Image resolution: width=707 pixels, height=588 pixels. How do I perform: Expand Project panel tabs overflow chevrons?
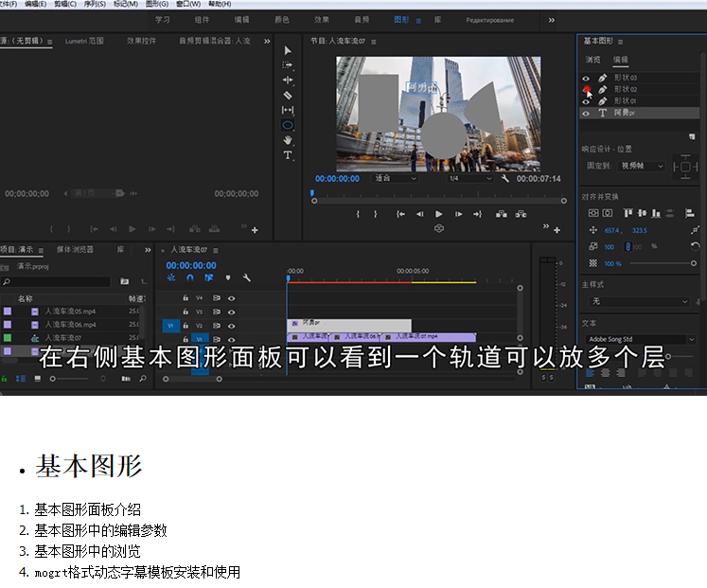tap(148, 250)
